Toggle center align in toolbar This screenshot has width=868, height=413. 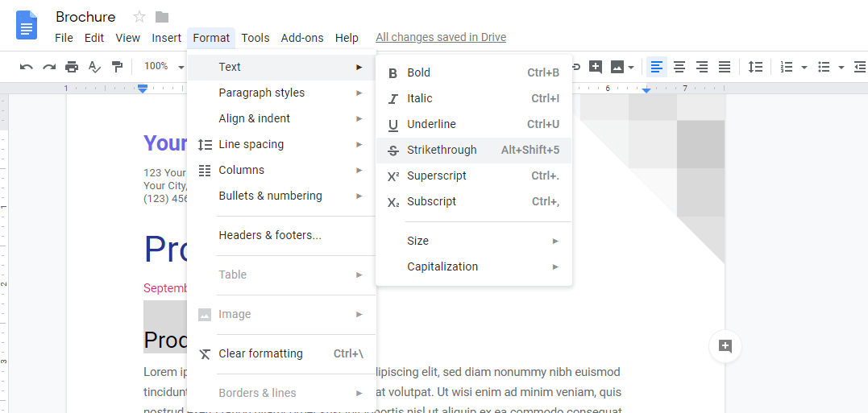[x=679, y=67]
